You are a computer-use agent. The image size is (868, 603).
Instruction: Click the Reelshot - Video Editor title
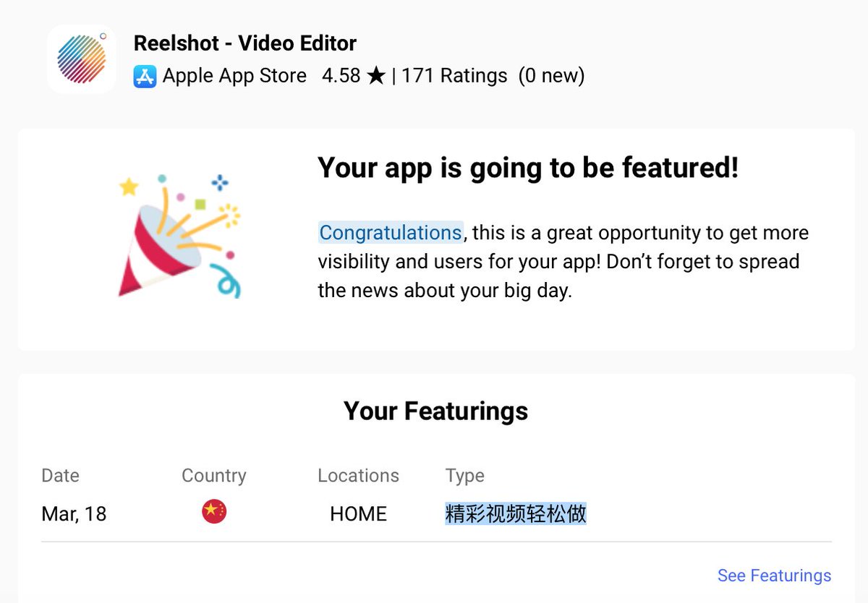(245, 43)
